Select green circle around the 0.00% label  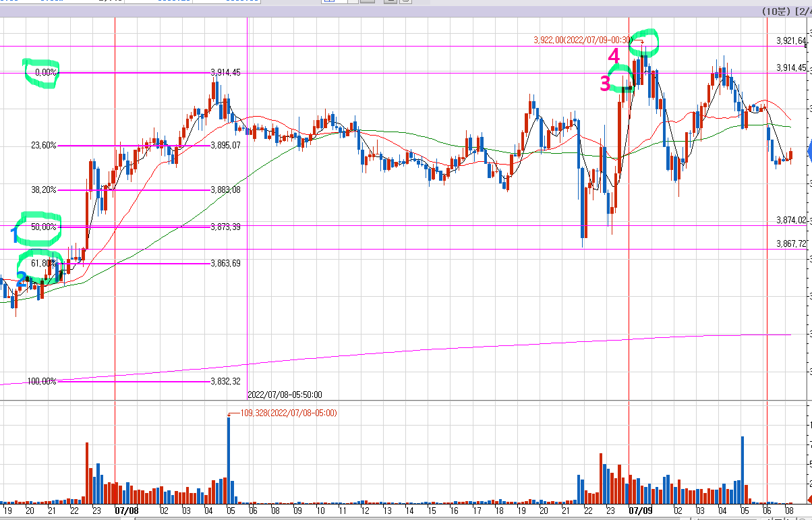tap(41, 73)
